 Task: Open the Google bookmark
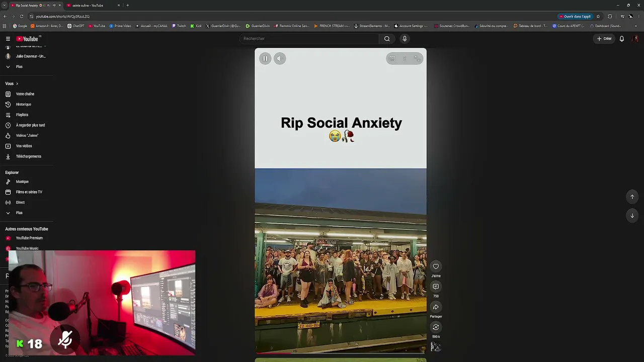[x=20, y=26]
